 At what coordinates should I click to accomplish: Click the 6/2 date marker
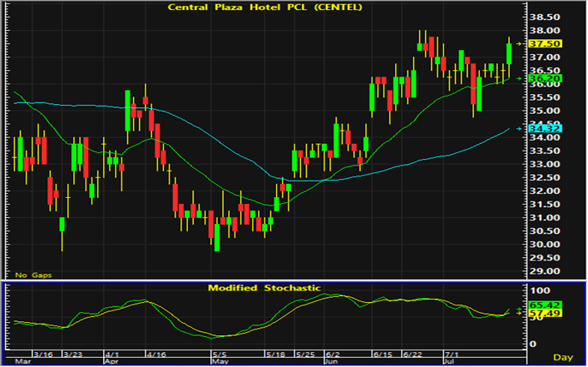[333, 355]
